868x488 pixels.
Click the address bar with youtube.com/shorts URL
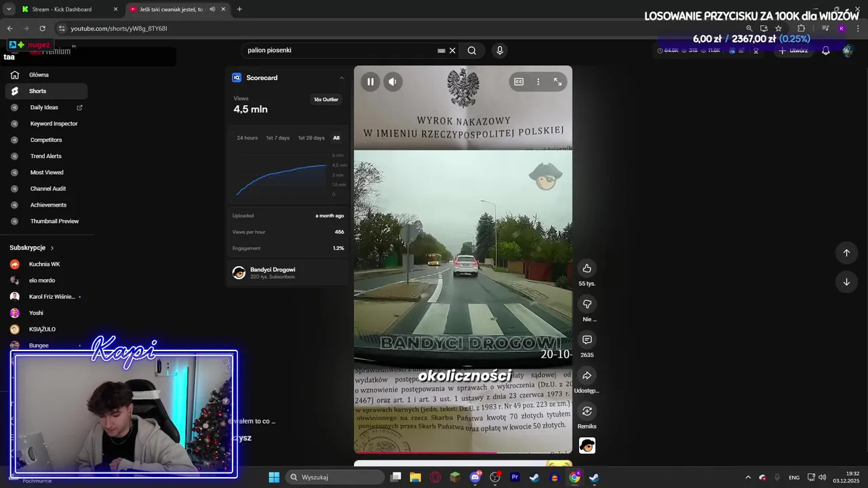pyautogui.click(x=400, y=28)
